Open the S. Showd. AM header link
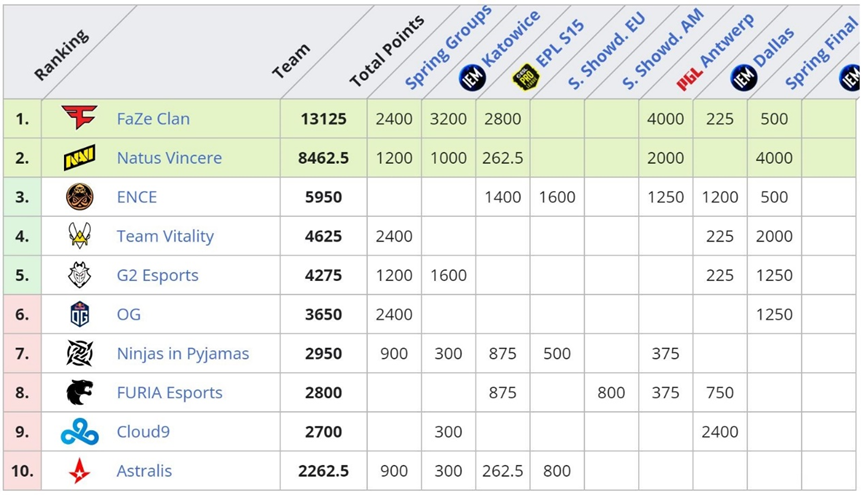863x495 pixels. tap(663, 49)
